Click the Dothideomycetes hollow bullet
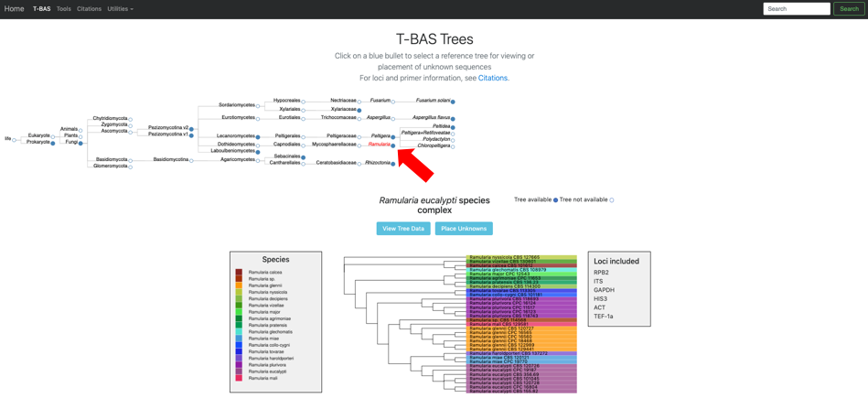Screen dimensions: 868x398 coord(257,145)
